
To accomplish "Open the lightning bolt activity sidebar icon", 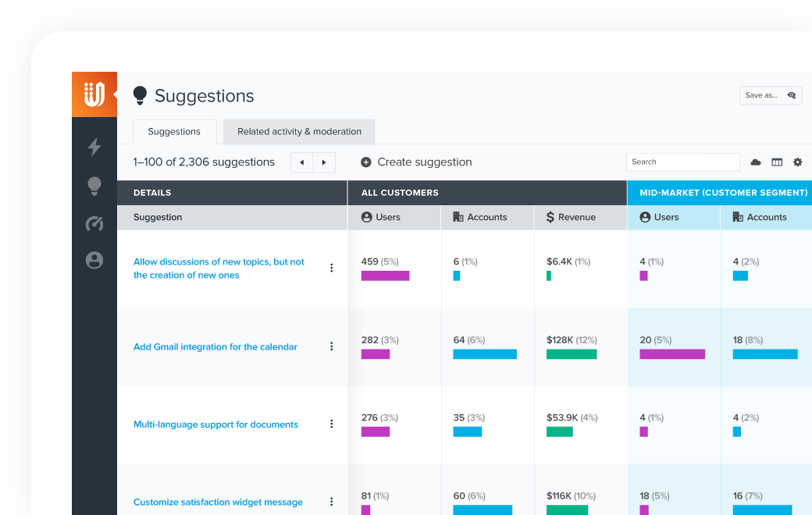I will pyautogui.click(x=94, y=147).
